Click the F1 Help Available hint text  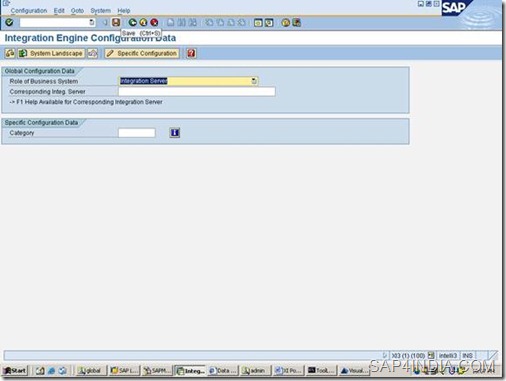(86, 102)
